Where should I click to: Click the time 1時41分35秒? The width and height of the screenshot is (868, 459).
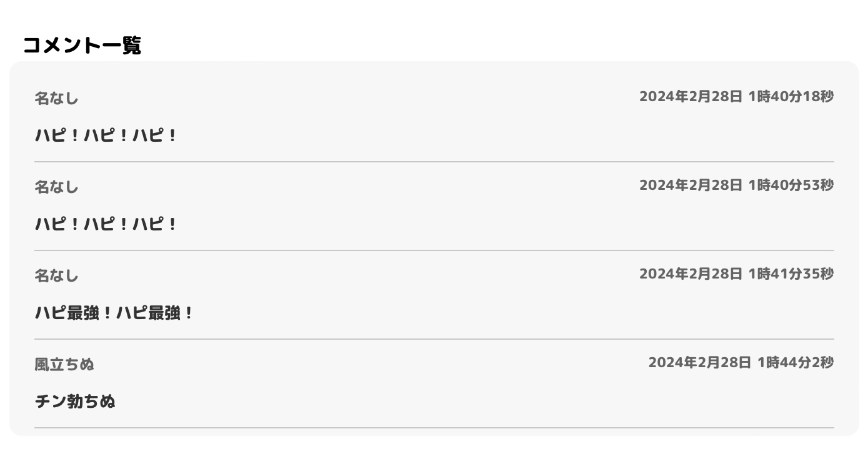[x=791, y=274]
